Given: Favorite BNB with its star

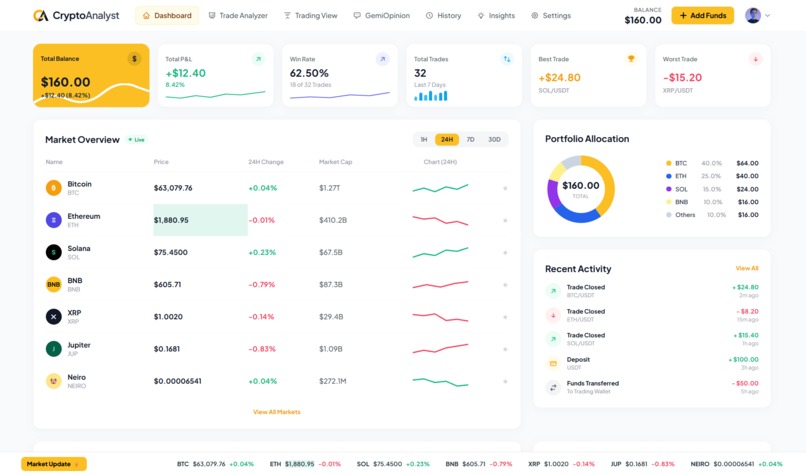Looking at the screenshot, I should click(x=505, y=284).
